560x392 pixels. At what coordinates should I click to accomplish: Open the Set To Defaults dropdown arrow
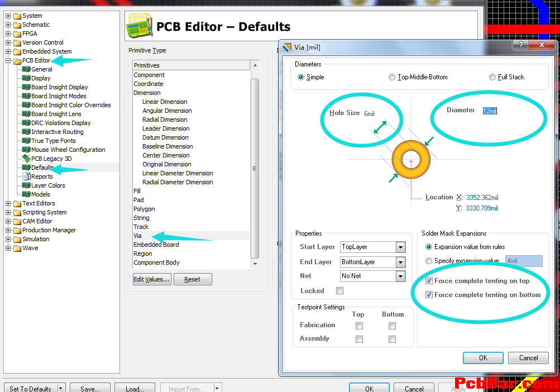tap(61, 388)
